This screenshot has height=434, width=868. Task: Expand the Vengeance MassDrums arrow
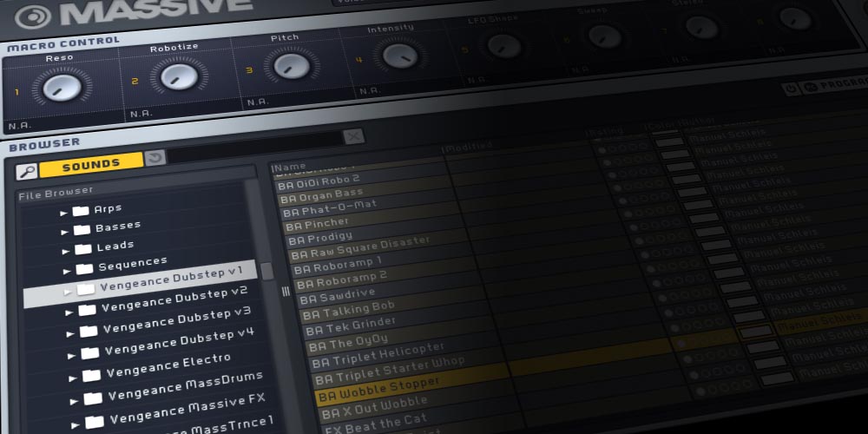pos(74,401)
